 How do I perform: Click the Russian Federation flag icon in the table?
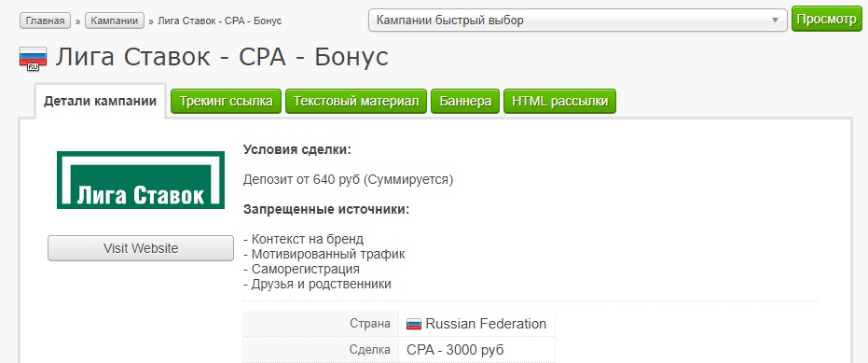(414, 324)
